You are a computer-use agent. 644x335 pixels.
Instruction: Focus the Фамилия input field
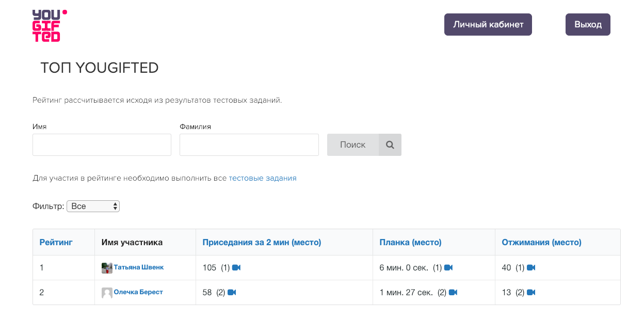pos(249,145)
